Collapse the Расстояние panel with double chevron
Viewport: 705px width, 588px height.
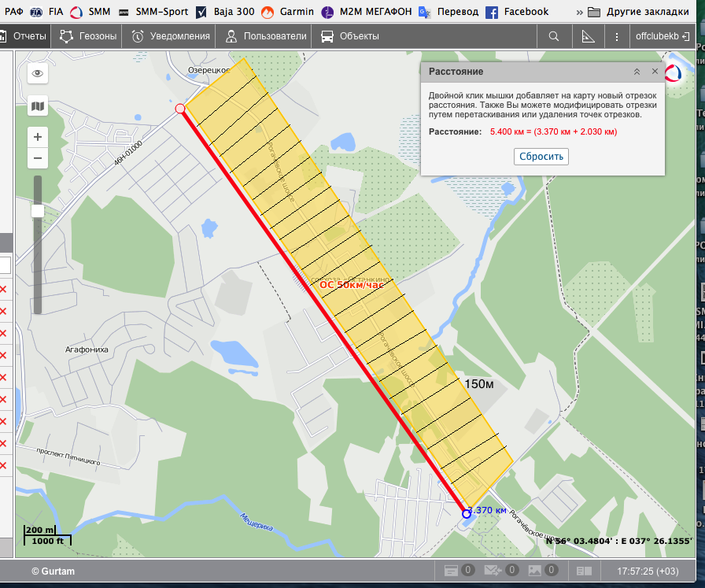(x=637, y=72)
